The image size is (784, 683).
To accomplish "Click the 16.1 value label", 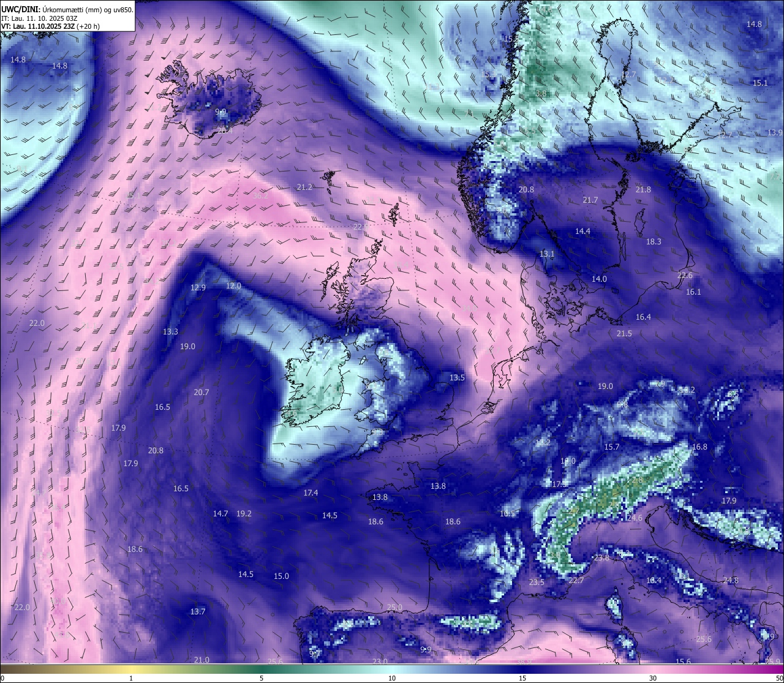I will point(693,292).
